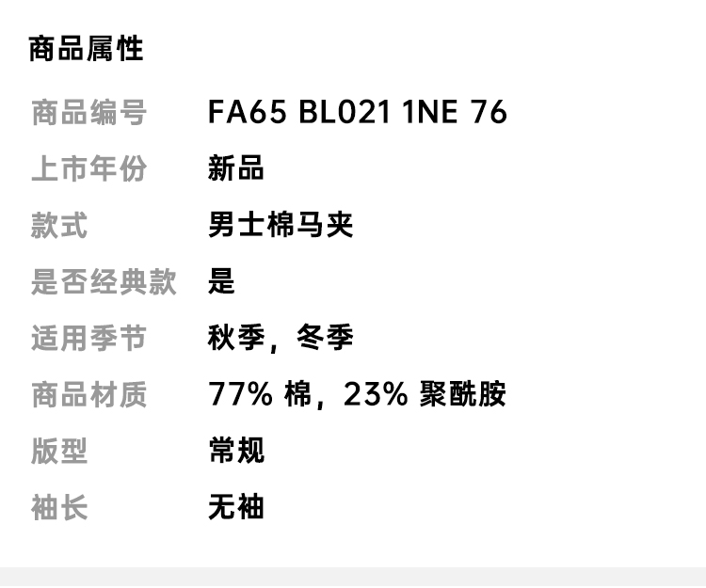Select the product code FA65 BL021 1NE 76

coord(358,113)
